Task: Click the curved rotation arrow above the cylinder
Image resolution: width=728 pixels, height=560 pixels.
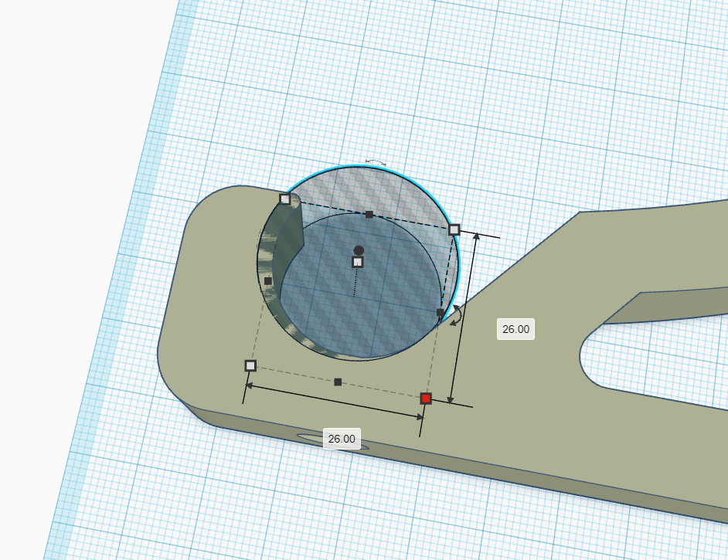Action: pyautogui.click(x=376, y=162)
